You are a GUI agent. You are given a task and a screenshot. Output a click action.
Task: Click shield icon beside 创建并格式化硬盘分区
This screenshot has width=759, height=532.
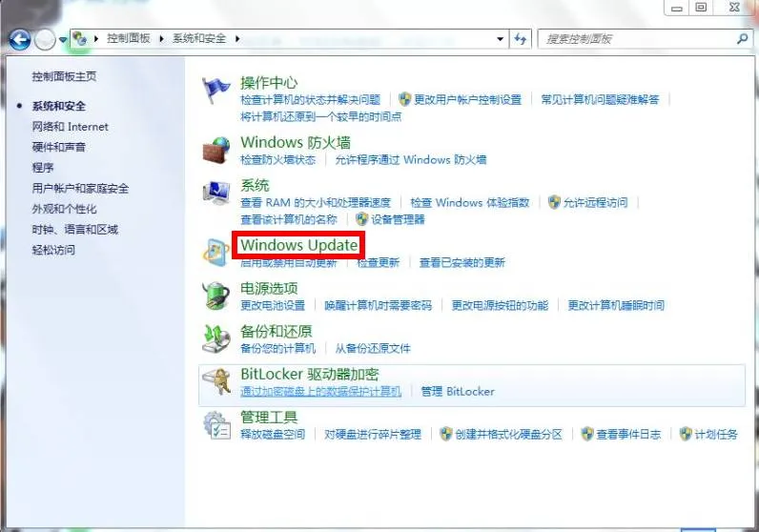446,434
